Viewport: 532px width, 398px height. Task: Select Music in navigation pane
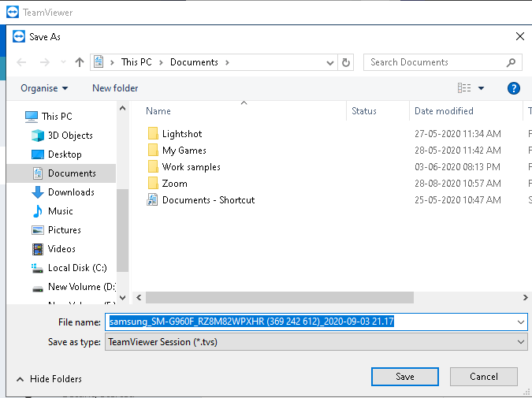[x=61, y=211]
